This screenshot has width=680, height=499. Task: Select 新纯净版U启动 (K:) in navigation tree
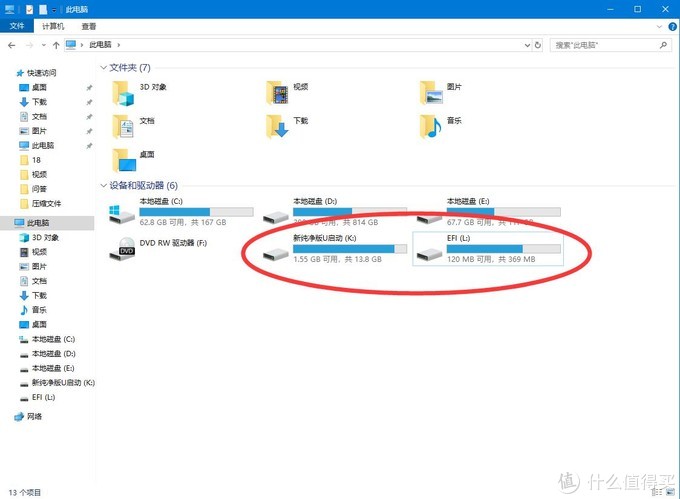tap(57, 383)
